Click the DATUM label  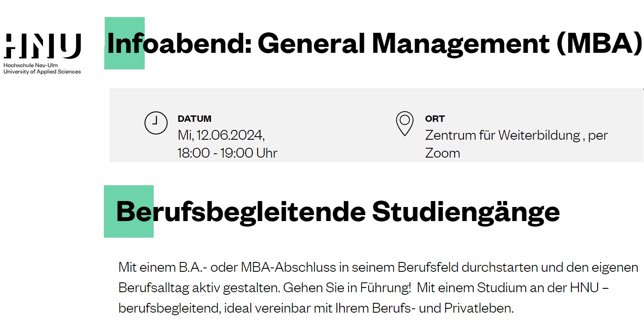click(x=195, y=119)
